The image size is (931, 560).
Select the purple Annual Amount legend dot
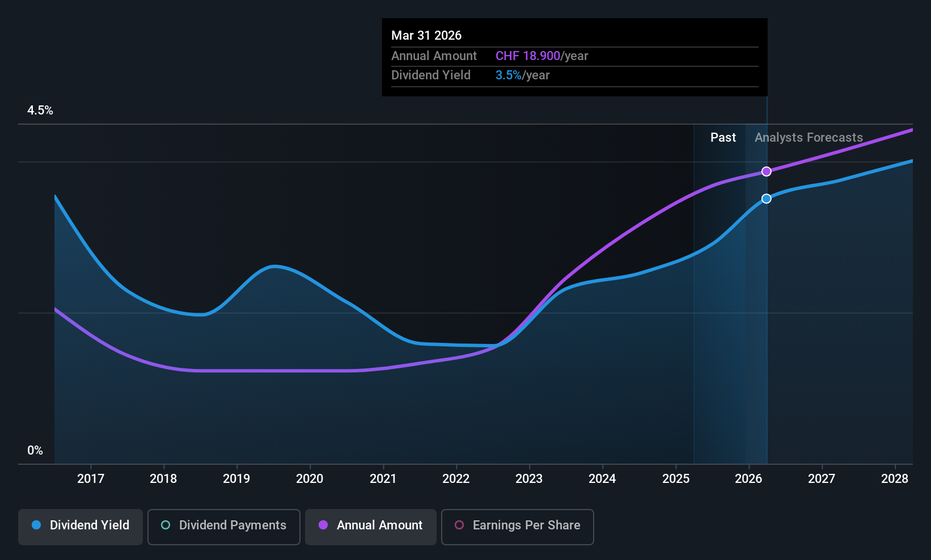[x=323, y=525]
